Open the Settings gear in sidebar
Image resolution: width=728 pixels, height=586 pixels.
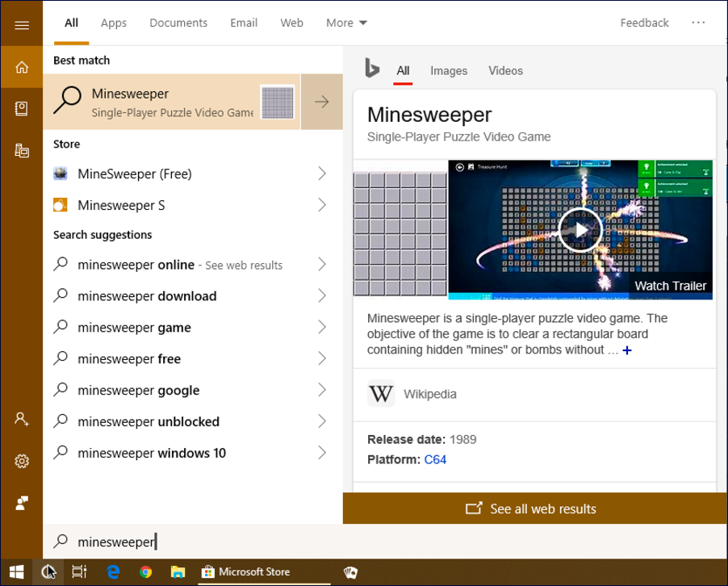click(x=22, y=461)
